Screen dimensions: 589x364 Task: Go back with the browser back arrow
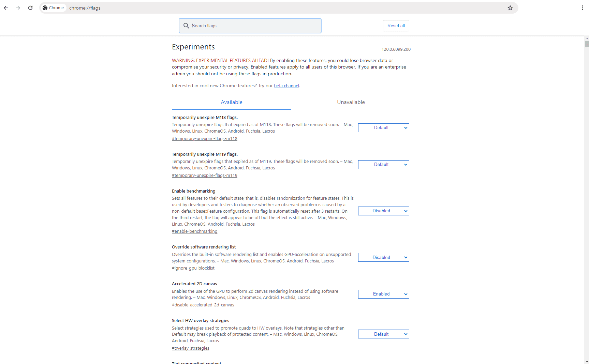(x=6, y=8)
